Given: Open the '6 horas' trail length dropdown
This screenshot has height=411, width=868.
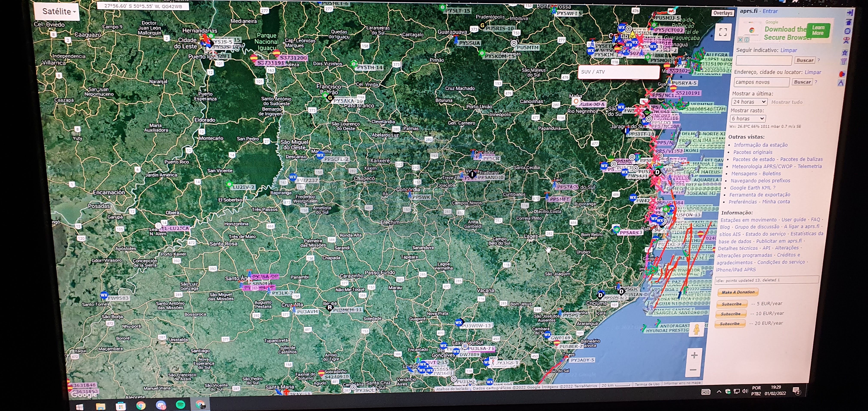Looking at the screenshot, I should coord(748,119).
